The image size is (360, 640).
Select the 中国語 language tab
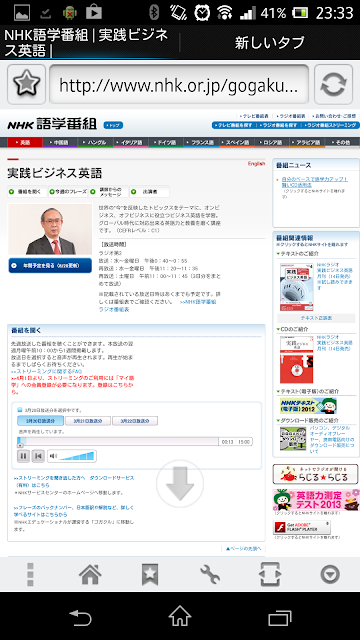coord(60,142)
